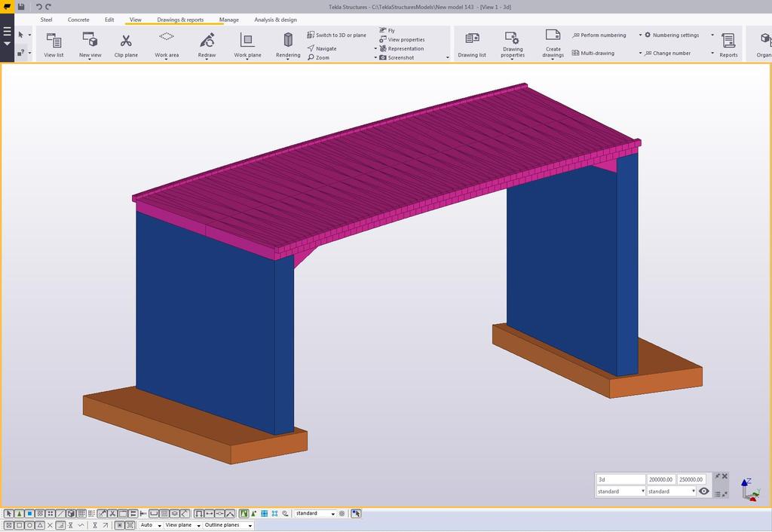Click the 3d view name field
Viewport: 772px width, 532px height.
[620, 479]
